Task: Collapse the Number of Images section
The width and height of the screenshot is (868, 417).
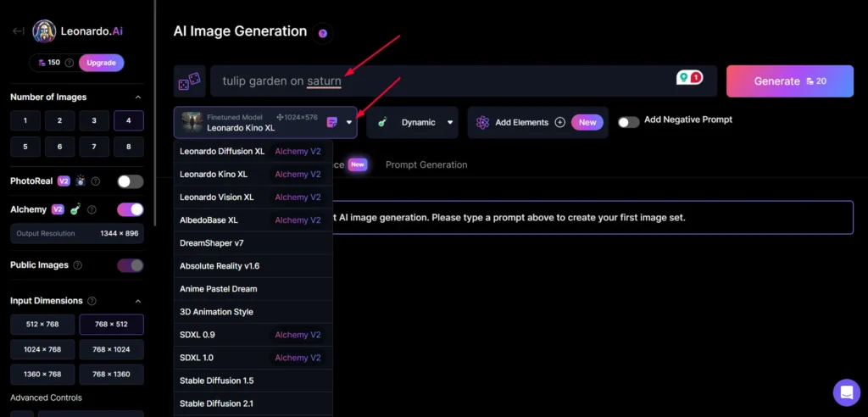Action: (x=138, y=97)
